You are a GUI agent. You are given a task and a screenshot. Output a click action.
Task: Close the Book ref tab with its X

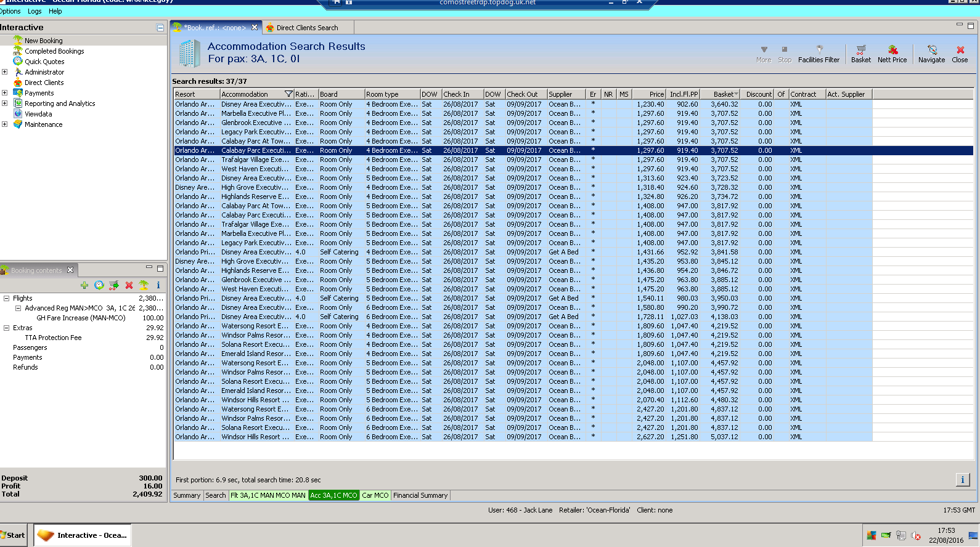[x=255, y=27]
